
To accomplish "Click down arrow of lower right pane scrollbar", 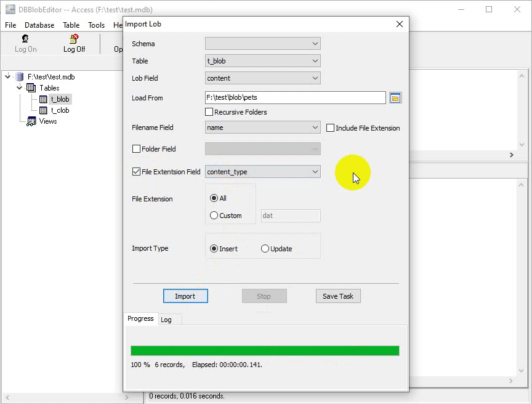I will [x=522, y=371].
